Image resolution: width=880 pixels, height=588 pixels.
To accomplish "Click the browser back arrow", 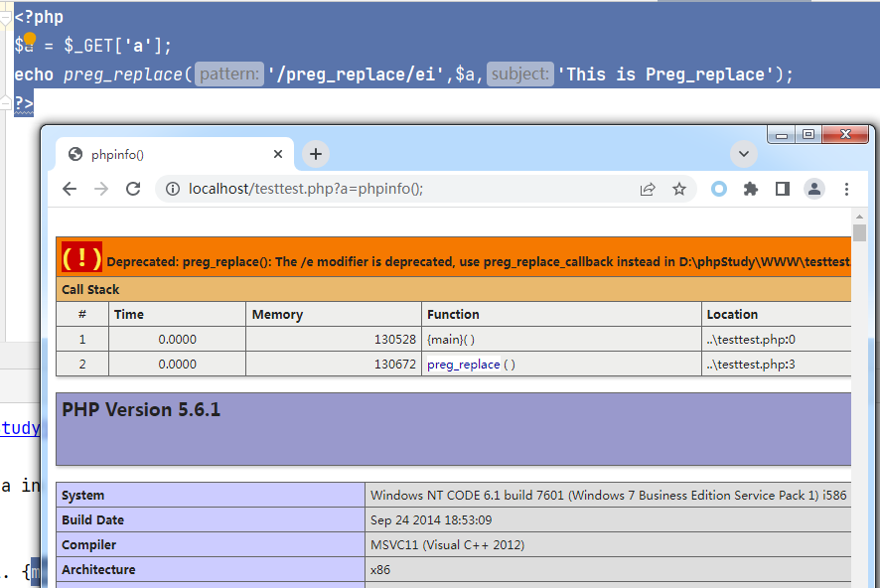I will 70,189.
